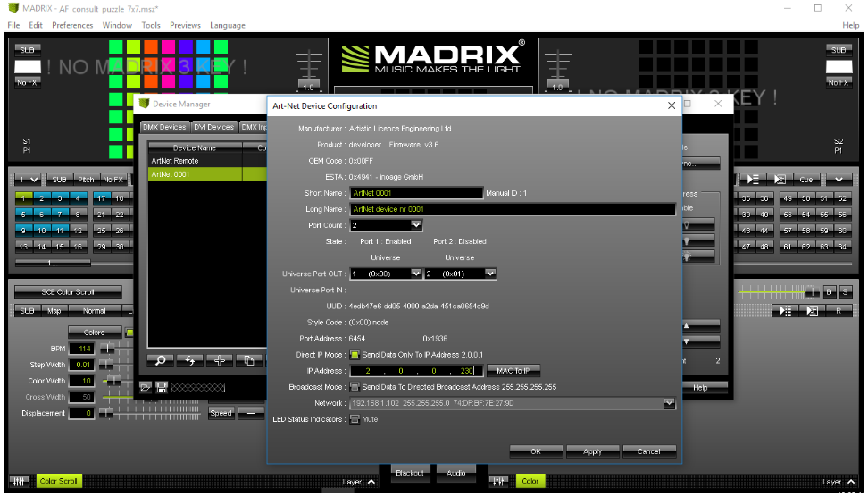Click the plus add-device icon in Device Manager

coord(219,361)
